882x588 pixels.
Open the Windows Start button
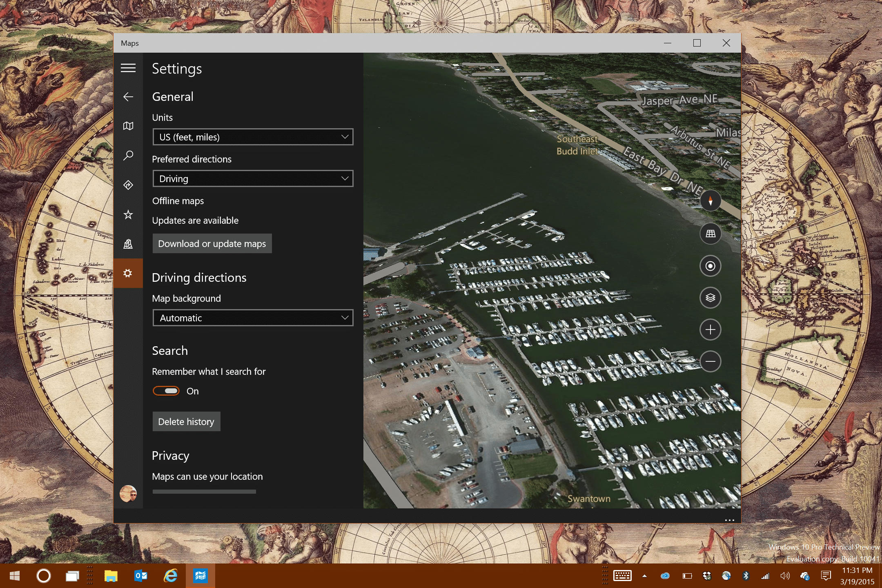[x=15, y=576]
